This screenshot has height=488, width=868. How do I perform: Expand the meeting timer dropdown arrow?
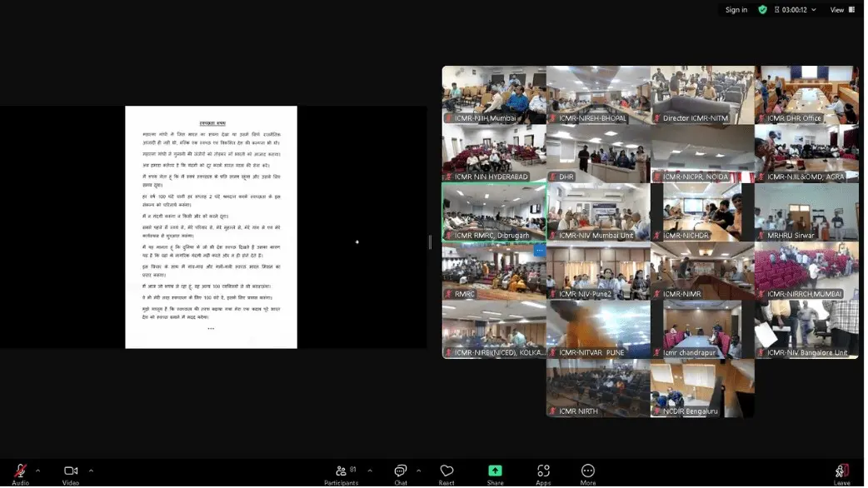point(814,10)
